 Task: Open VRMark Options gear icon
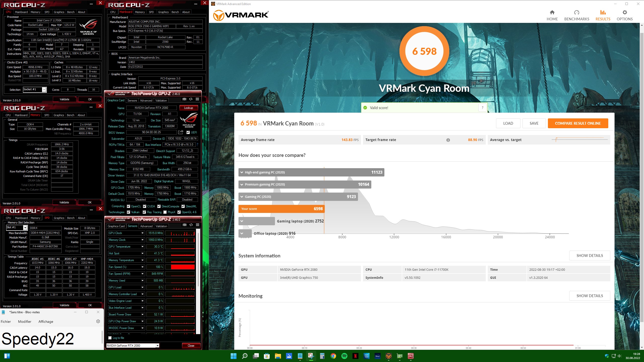(625, 12)
